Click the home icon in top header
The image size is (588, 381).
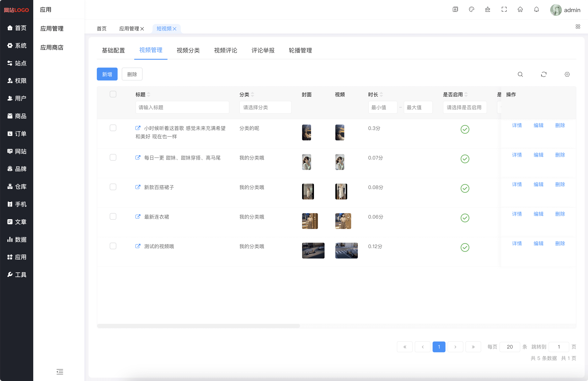(520, 10)
